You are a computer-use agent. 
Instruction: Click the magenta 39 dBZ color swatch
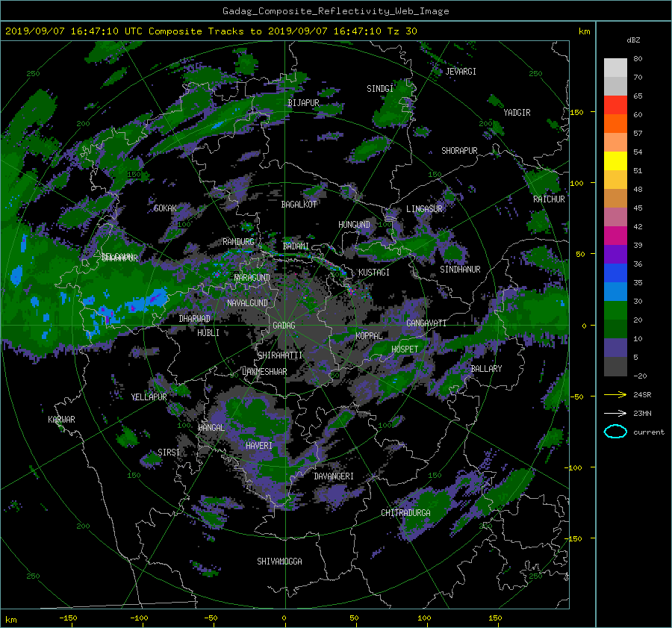(x=615, y=236)
